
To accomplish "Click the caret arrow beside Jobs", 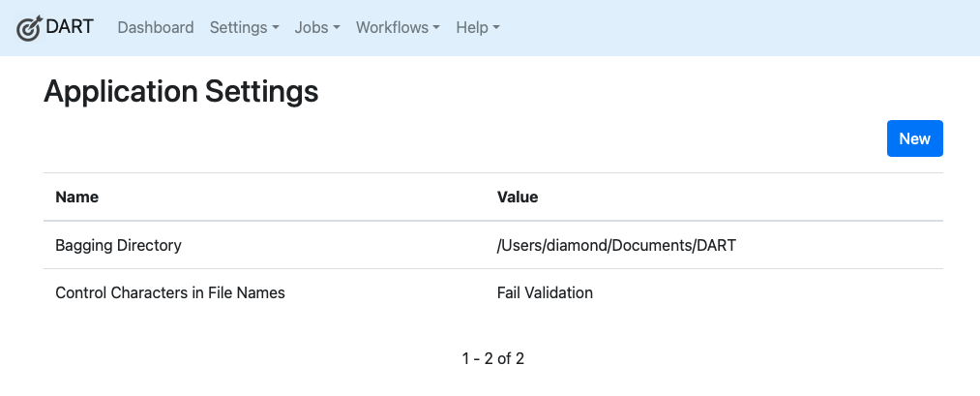I will coord(337,28).
